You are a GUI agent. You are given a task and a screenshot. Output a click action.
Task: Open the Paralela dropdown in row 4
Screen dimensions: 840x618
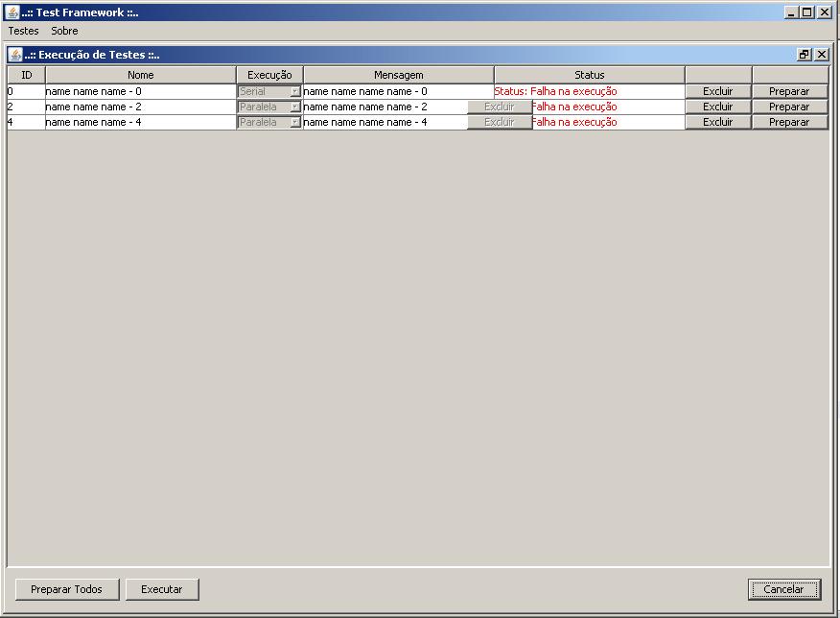click(x=269, y=122)
